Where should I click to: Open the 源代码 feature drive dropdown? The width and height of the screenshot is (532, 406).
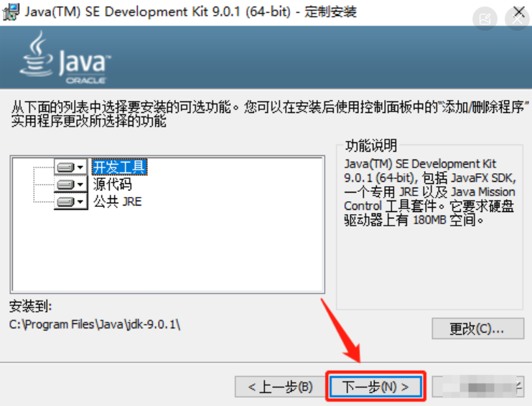pos(70,185)
